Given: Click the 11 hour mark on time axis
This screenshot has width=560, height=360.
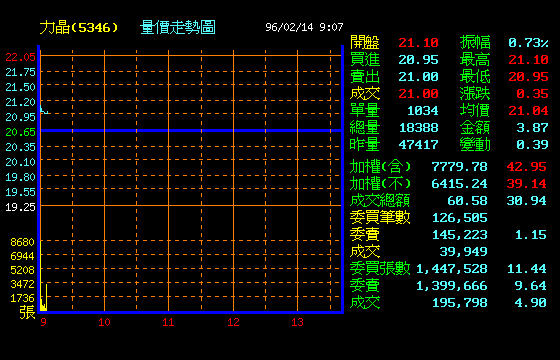Looking at the screenshot, I should (x=168, y=322).
